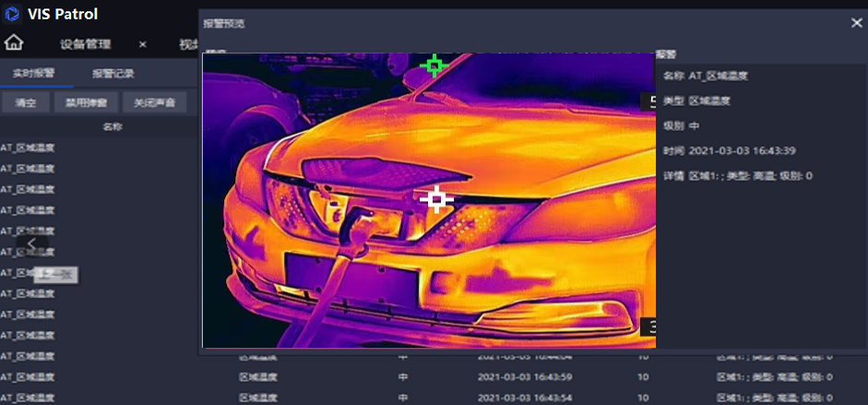Click the Home icon in navigation bar
868x405 pixels.
click(x=14, y=43)
